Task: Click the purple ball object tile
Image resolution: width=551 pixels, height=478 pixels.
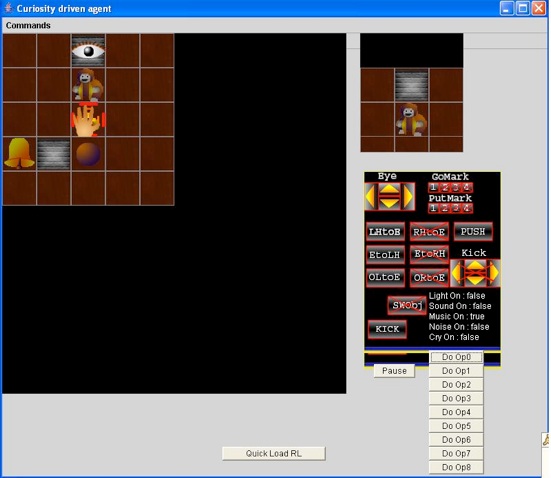Action: coord(88,154)
